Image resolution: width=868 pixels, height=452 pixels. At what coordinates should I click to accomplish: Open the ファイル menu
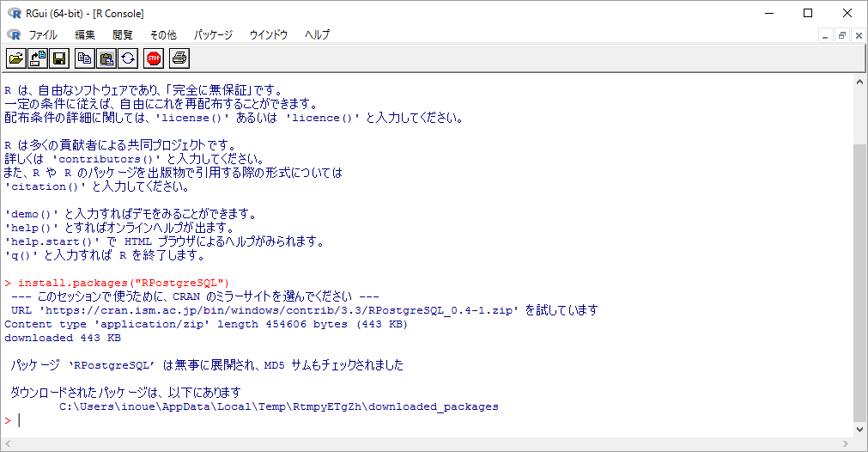point(43,35)
